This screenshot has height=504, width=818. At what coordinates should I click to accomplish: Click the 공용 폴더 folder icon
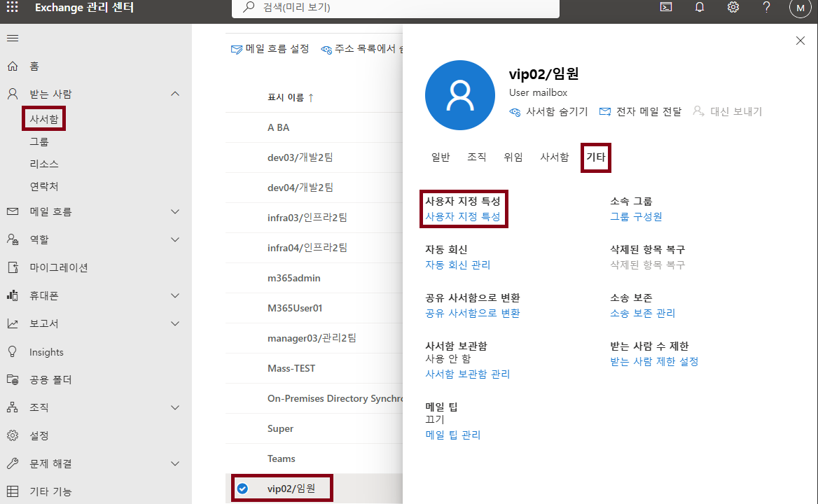click(13, 379)
